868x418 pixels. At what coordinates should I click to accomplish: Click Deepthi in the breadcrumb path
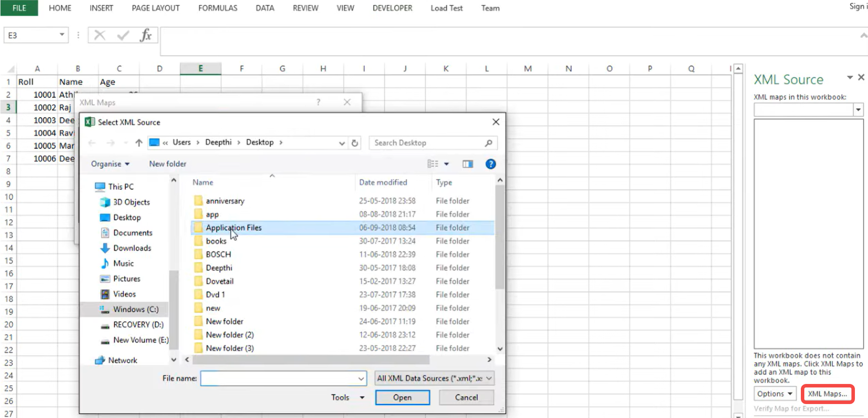218,142
